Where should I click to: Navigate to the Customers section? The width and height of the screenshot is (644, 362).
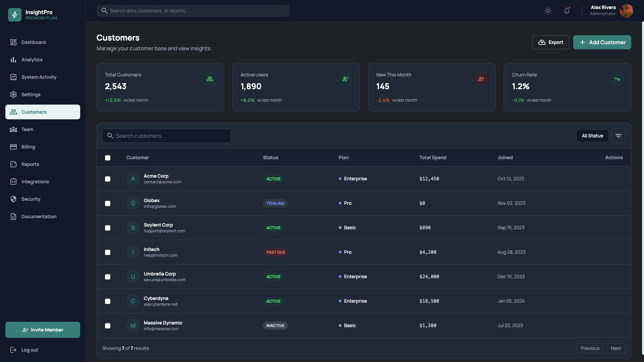click(x=34, y=112)
